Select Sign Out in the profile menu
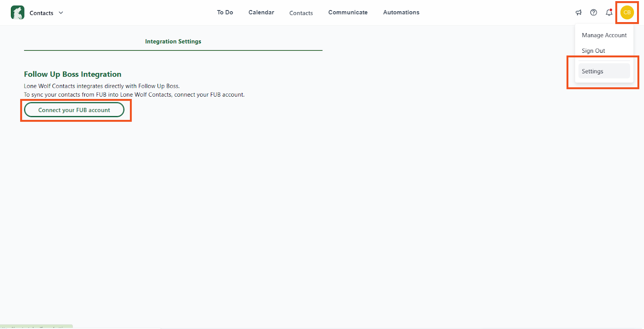This screenshot has width=644, height=329. [593, 51]
